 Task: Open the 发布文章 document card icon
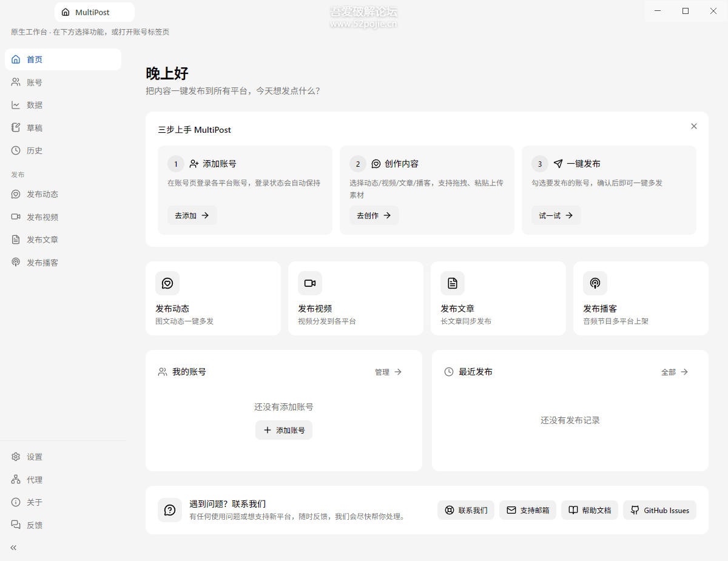click(x=453, y=283)
